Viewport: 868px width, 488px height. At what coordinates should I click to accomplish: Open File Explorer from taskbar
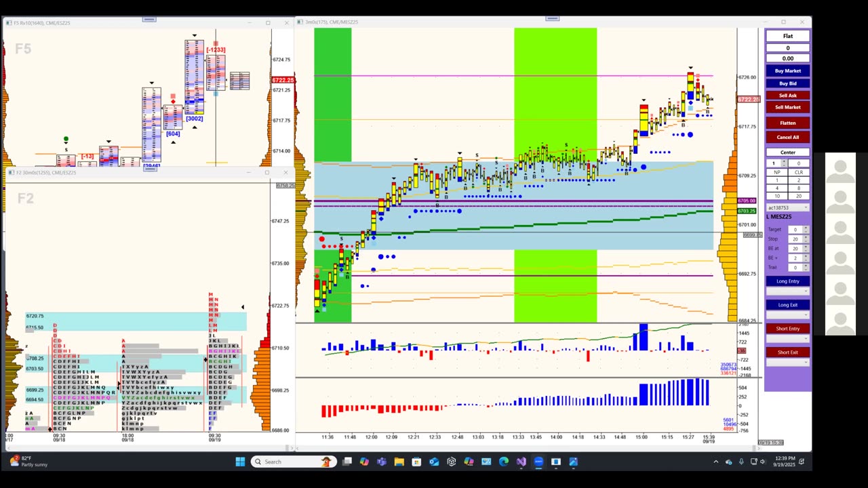point(399,462)
